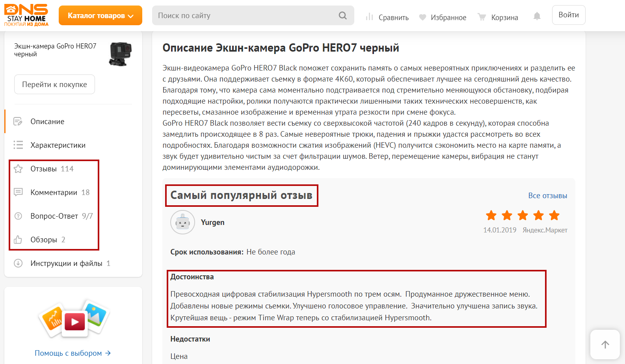Click the Срок использования label
625x364 pixels.
[207, 252]
